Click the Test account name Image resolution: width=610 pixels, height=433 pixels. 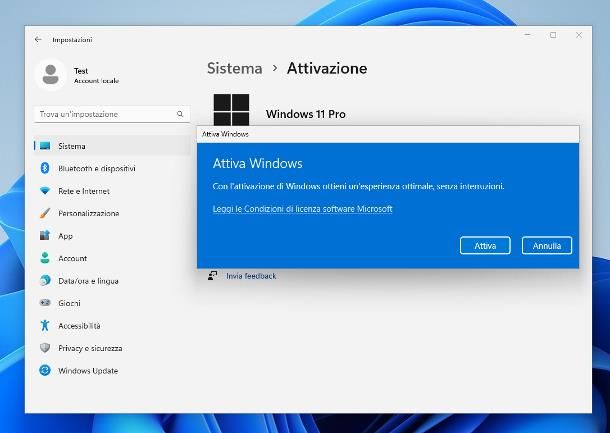(81, 71)
